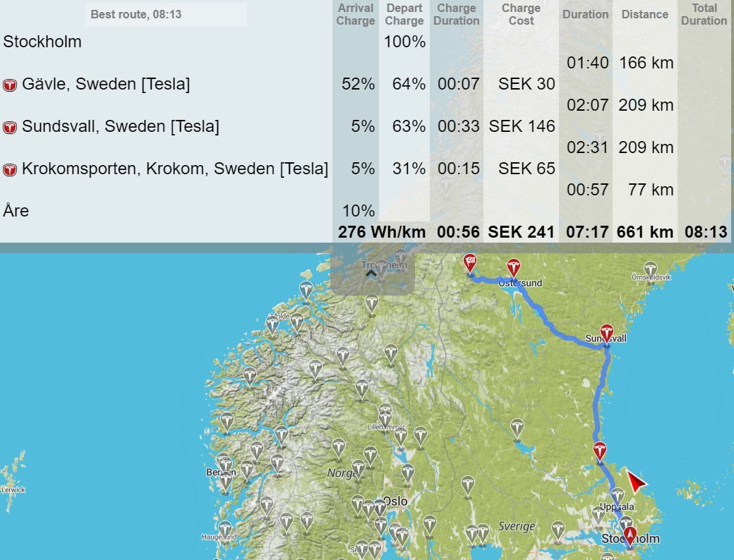This screenshot has width=734, height=560.
Task: Click the 00:57 leg duration
Action: 587,190
